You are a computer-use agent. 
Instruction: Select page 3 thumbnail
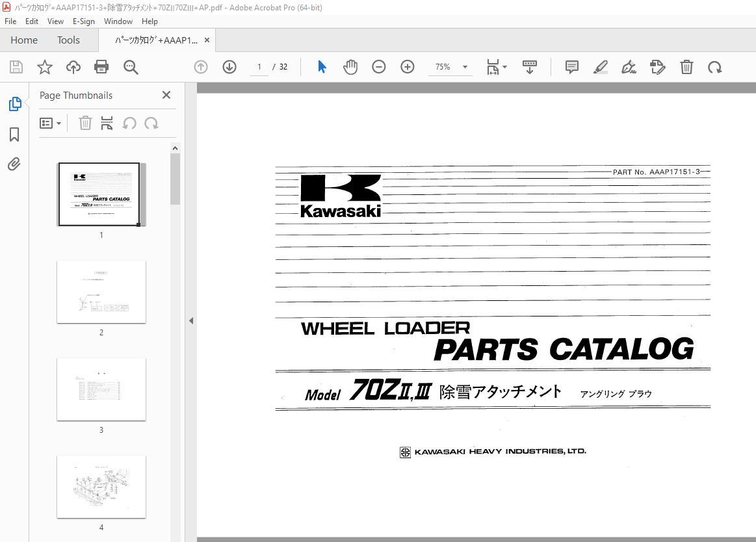coord(101,389)
